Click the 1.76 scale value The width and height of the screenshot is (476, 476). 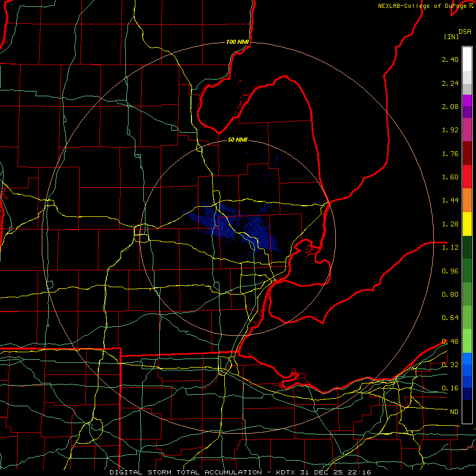pyautogui.click(x=450, y=153)
